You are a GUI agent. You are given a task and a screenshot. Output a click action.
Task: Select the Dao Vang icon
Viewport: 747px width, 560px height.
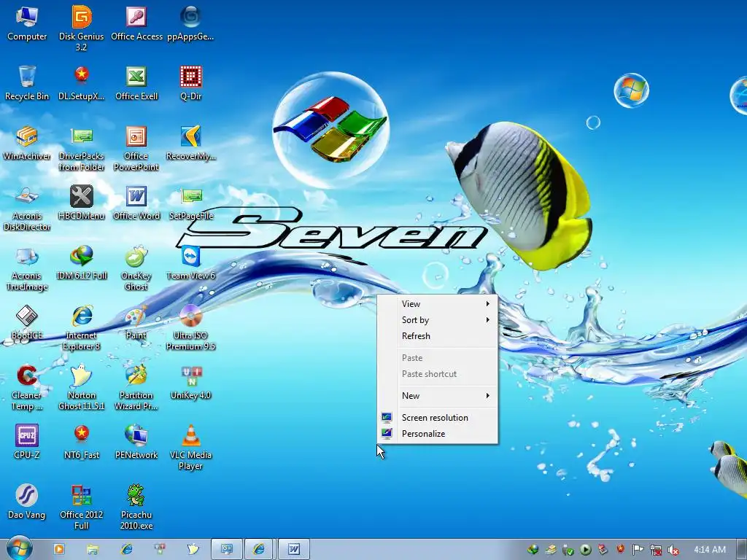coord(27,502)
